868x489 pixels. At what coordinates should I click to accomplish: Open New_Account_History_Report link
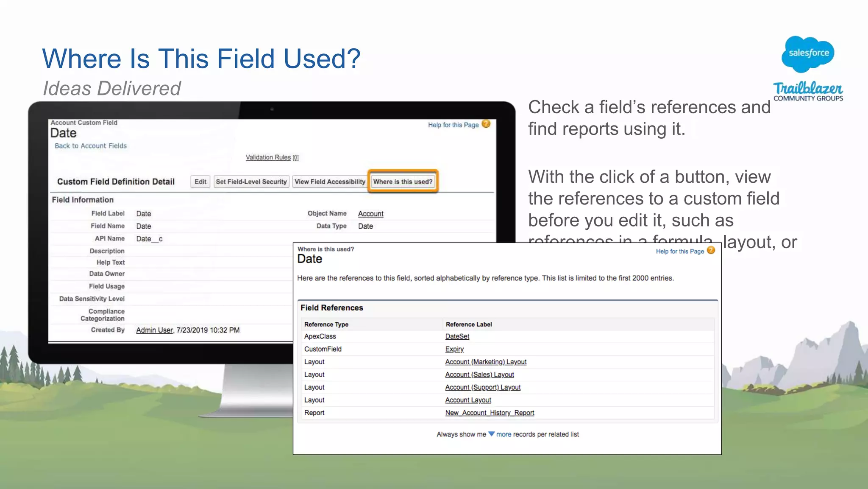[490, 413]
